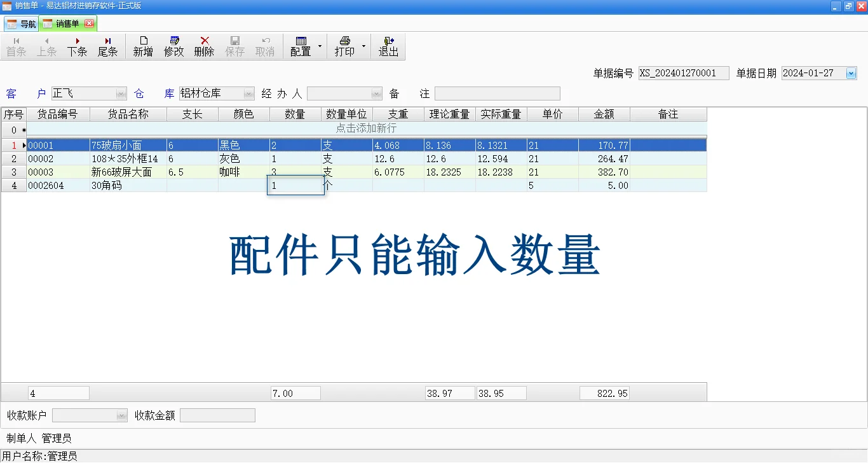Expand the 经办人 handler dropdown
Image resolution: width=868 pixels, height=463 pixels.
click(376, 93)
